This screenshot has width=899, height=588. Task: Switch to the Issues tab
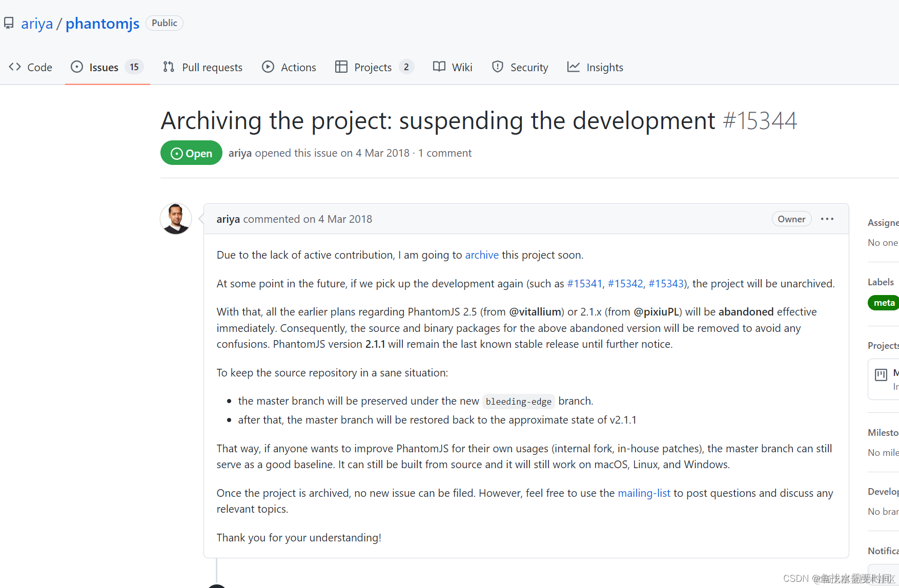(x=104, y=68)
